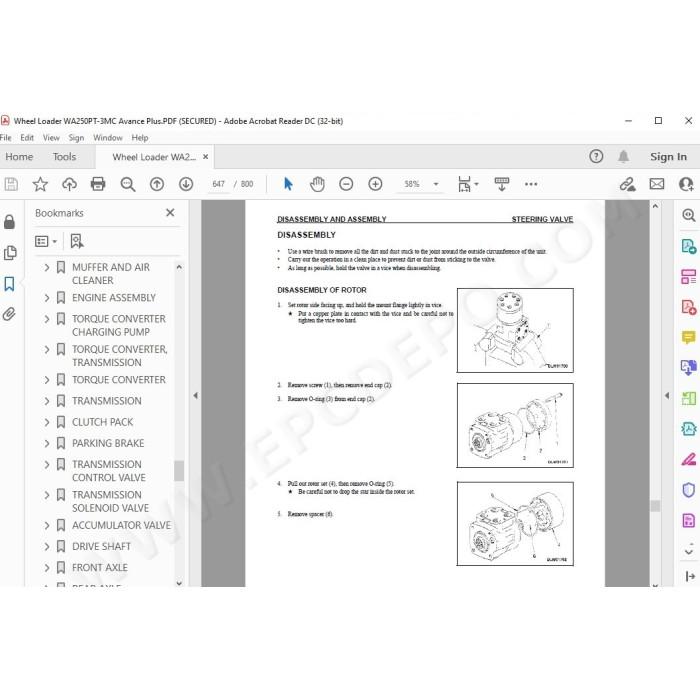Send file by email envelope icon
This screenshot has width=700, height=700.
pos(657,184)
